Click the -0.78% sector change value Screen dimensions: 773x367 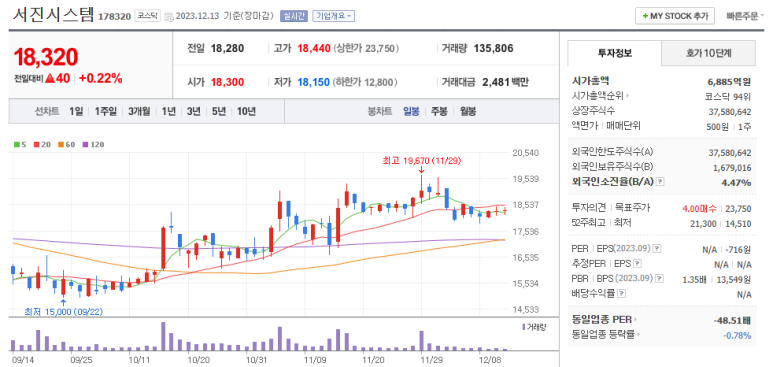pos(737,336)
